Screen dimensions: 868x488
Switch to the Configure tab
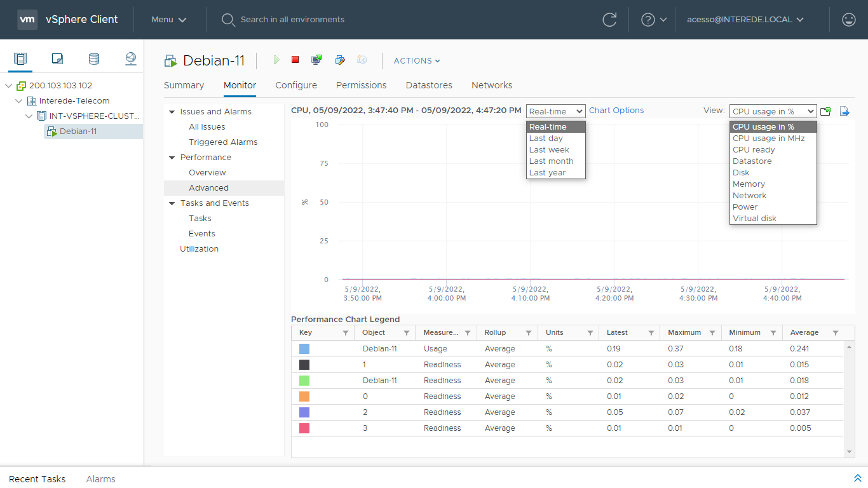tap(296, 85)
